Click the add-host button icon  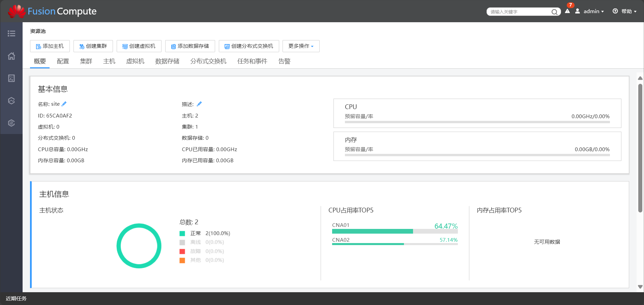[x=38, y=46]
